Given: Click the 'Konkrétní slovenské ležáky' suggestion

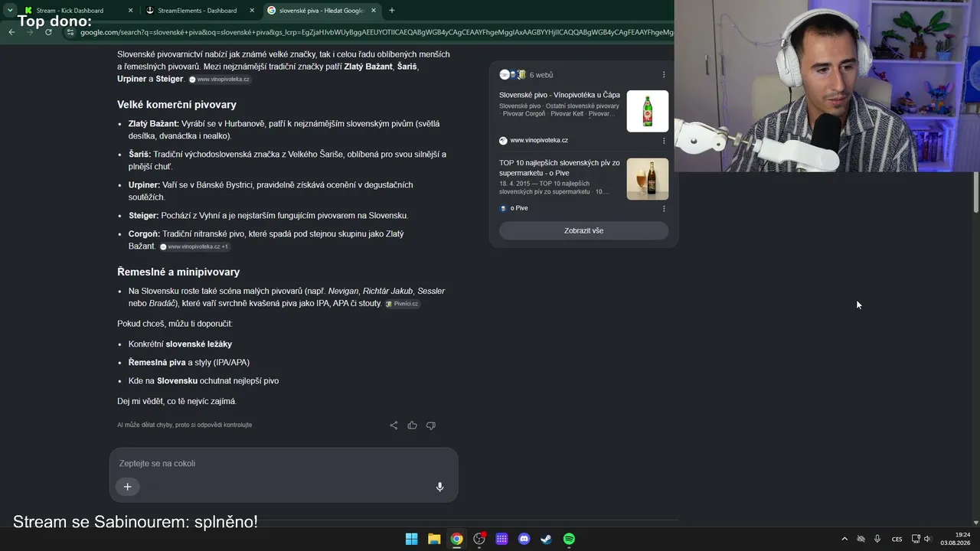Looking at the screenshot, I should coord(181,344).
